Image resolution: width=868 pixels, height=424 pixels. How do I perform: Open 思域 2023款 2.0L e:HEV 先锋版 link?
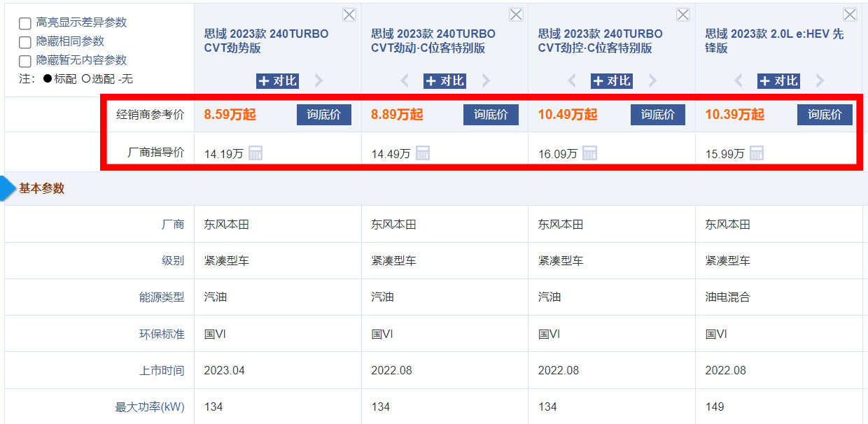pyautogui.click(x=774, y=41)
